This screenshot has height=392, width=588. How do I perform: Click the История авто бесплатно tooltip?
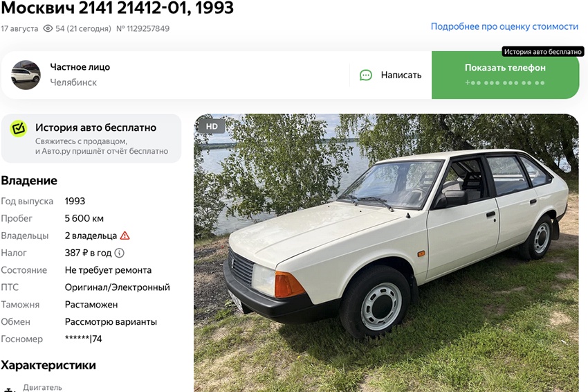click(x=542, y=52)
